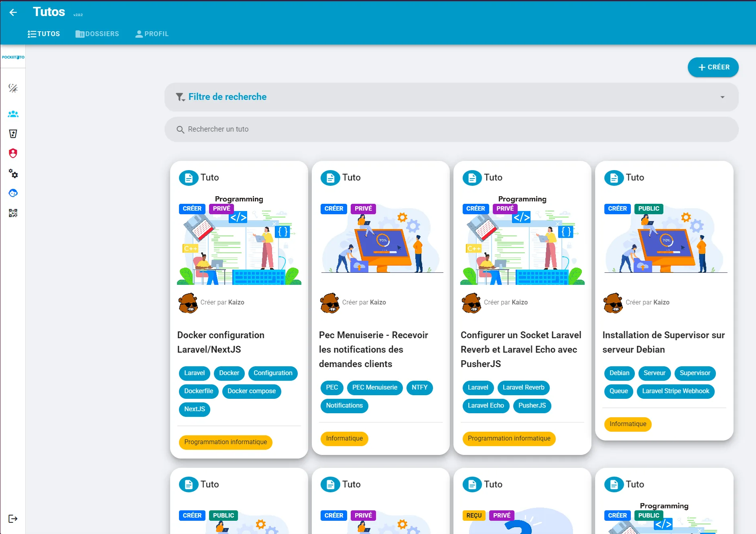Select the Laravel Echo tag chip
This screenshot has width=756, height=534.
pyautogui.click(x=486, y=406)
